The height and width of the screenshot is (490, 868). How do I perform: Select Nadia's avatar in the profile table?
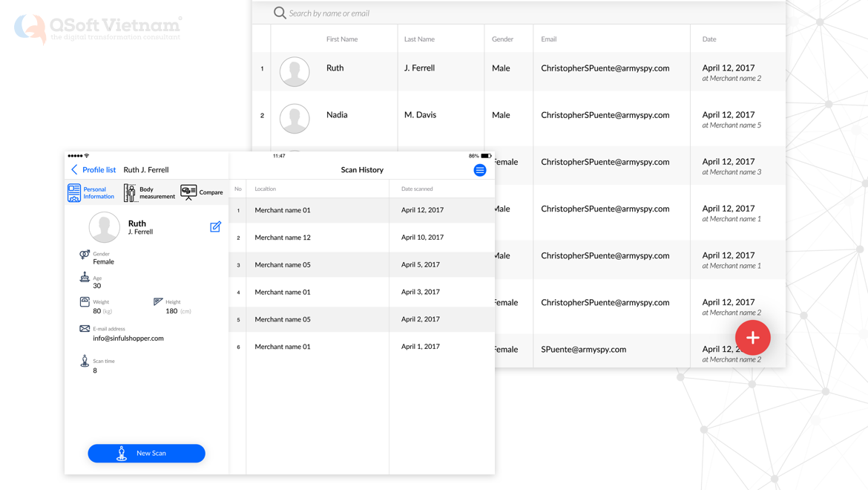(x=295, y=119)
